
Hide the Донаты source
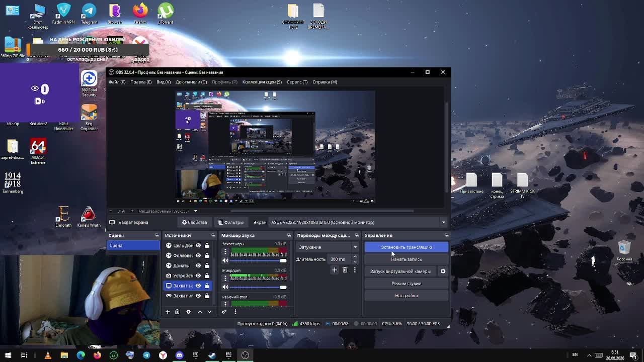click(198, 265)
